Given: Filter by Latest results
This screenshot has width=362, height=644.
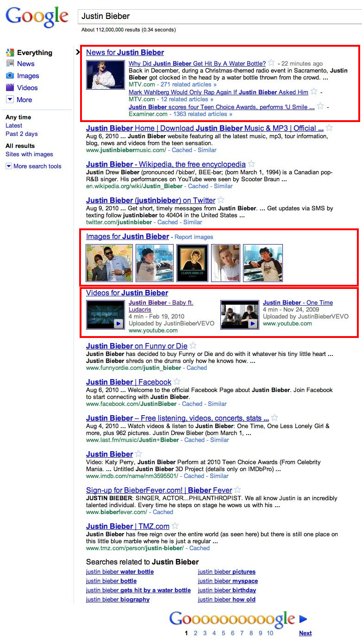Looking at the screenshot, I should pos(14,125).
